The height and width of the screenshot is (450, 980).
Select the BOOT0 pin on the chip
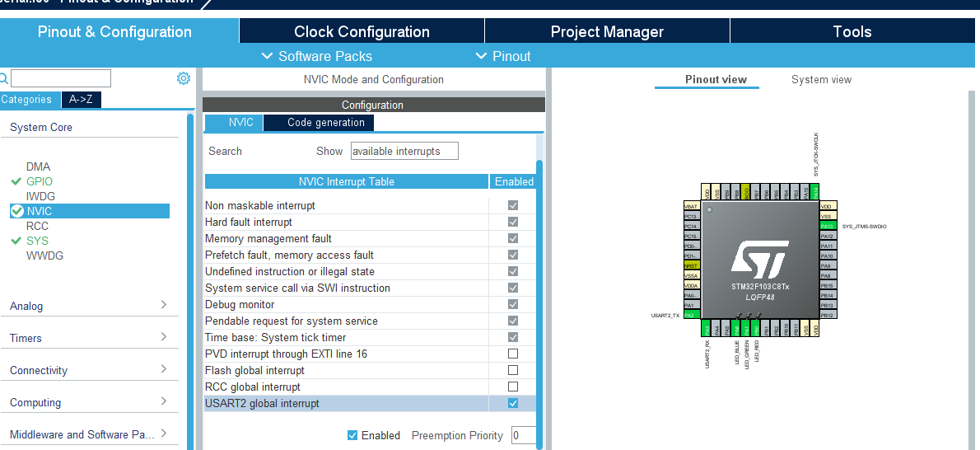click(x=745, y=191)
